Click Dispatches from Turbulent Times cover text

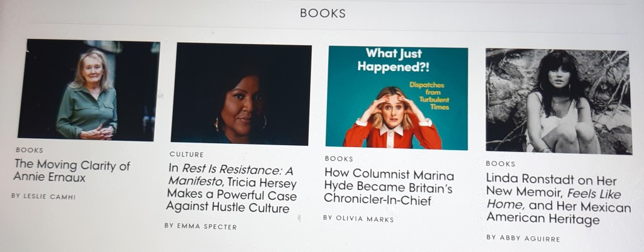pyautogui.click(x=429, y=96)
